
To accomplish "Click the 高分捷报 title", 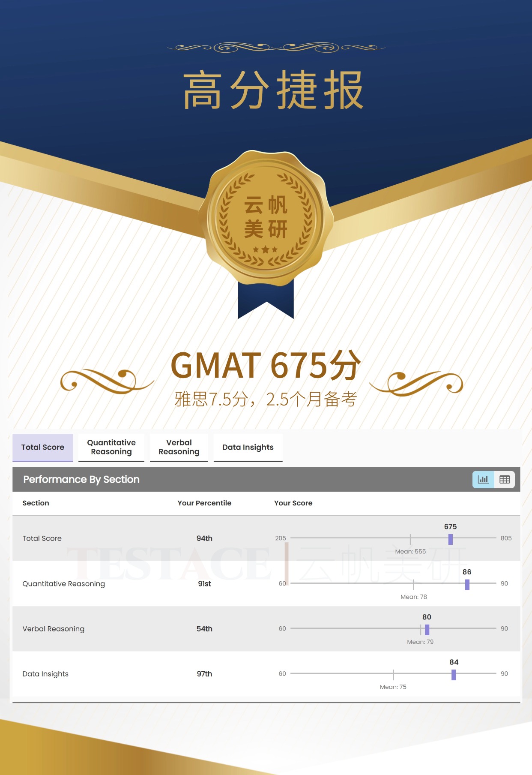I will [x=274, y=90].
